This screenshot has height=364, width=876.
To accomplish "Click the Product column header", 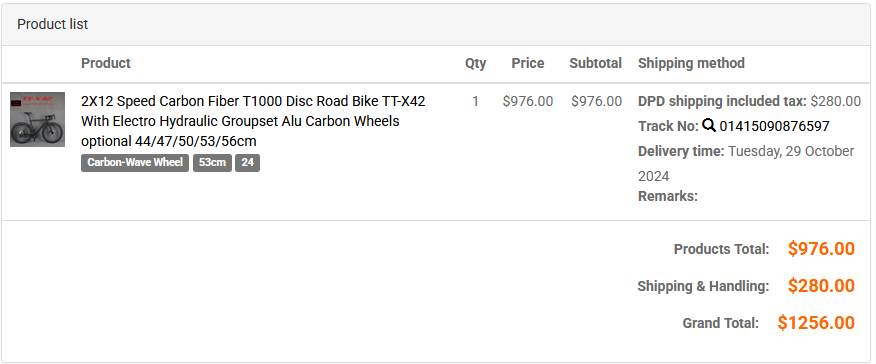I will tap(106, 63).
